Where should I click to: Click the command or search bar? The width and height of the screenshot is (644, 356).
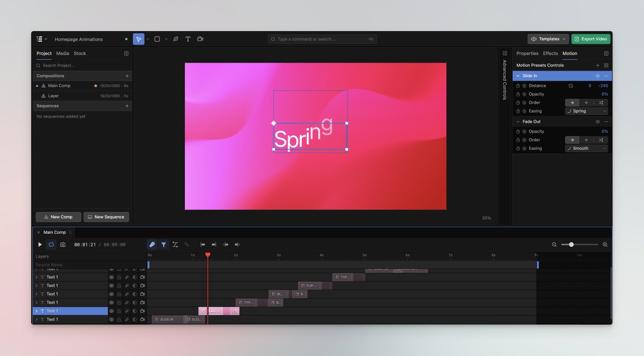(322, 39)
